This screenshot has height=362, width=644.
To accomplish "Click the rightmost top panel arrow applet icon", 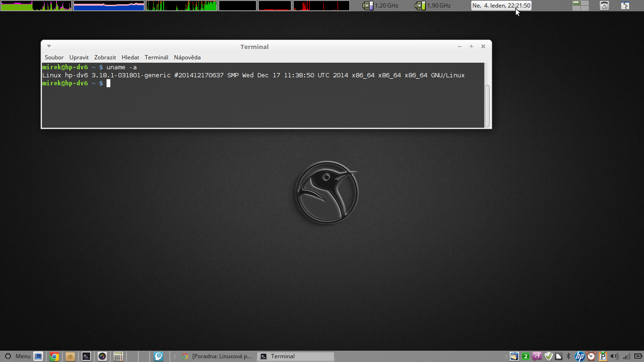I will tap(625, 6).
